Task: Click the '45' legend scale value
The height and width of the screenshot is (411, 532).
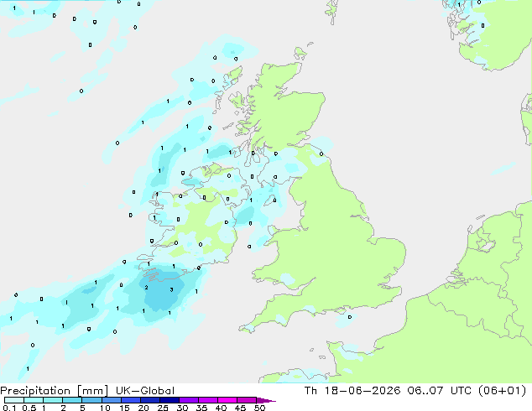Action: click(x=240, y=408)
